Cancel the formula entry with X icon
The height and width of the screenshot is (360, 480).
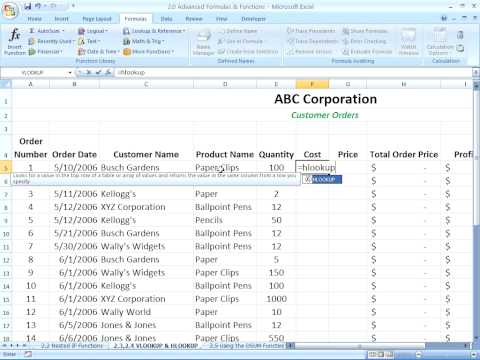click(89, 72)
